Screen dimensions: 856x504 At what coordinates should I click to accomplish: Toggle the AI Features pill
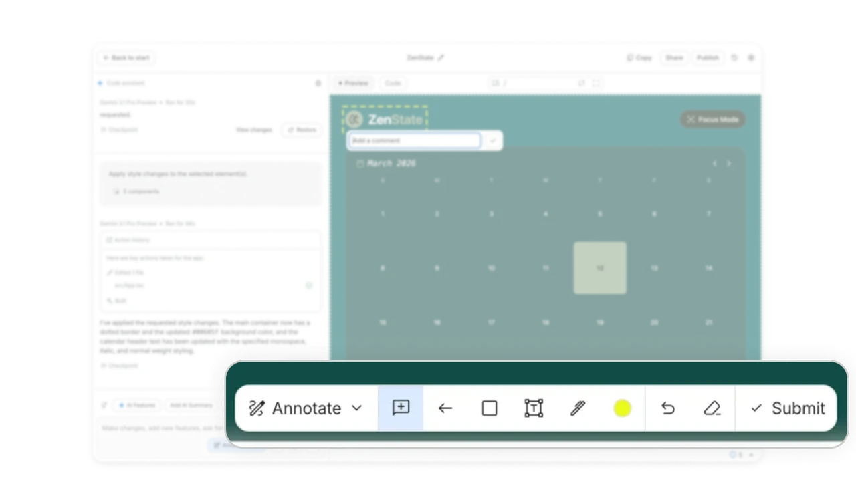137,405
